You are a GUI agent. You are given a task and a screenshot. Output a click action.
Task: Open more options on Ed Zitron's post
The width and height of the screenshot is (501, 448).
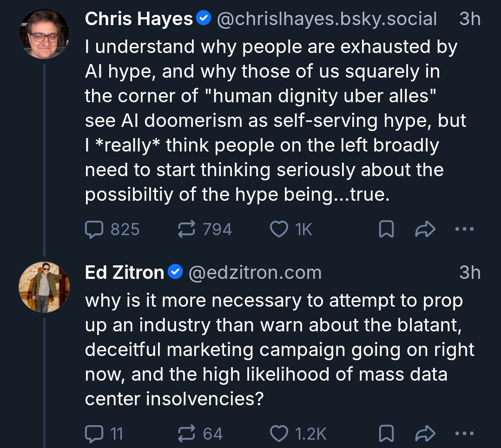coord(464,434)
